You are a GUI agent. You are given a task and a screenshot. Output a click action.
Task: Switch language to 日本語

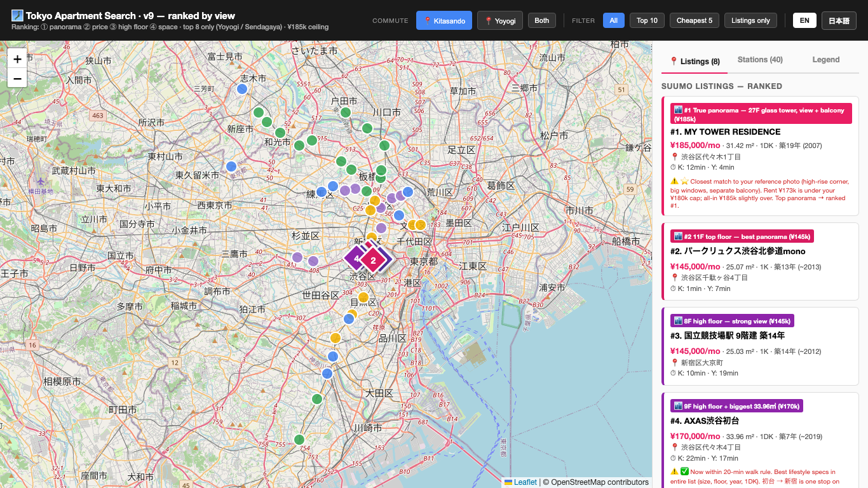pyautogui.click(x=839, y=20)
